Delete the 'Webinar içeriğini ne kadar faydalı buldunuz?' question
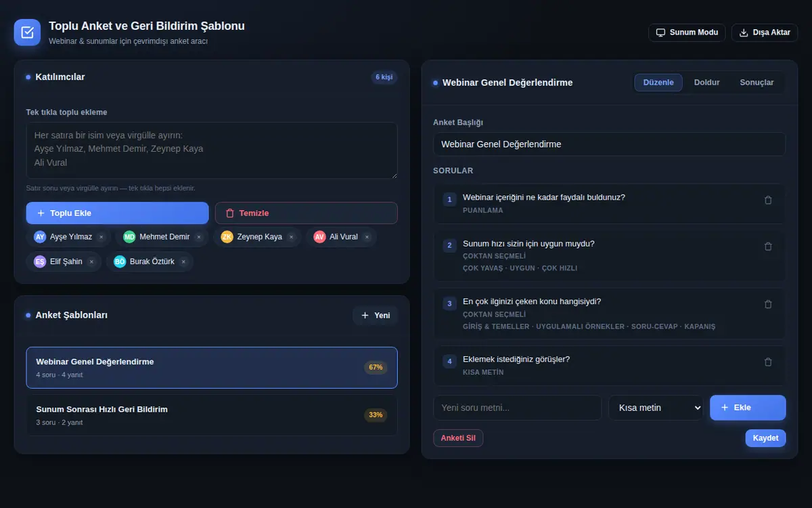The width and height of the screenshot is (812, 508). [x=768, y=200]
